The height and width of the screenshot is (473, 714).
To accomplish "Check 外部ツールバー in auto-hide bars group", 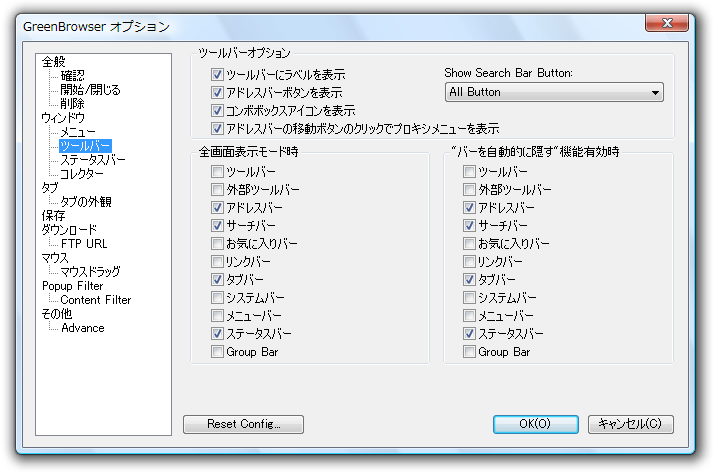I will coord(469,189).
